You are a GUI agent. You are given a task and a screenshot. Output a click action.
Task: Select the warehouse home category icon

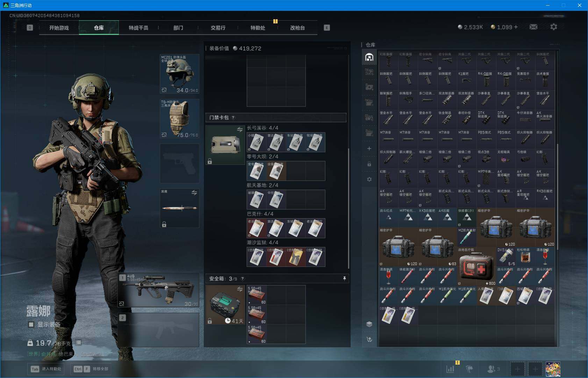click(x=369, y=57)
